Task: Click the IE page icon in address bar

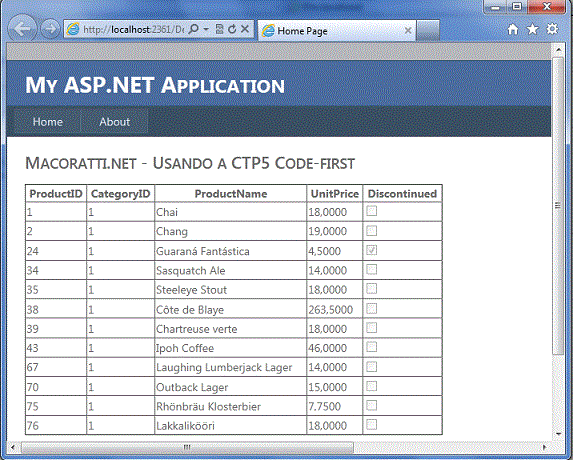Action: (x=73, y=29)
